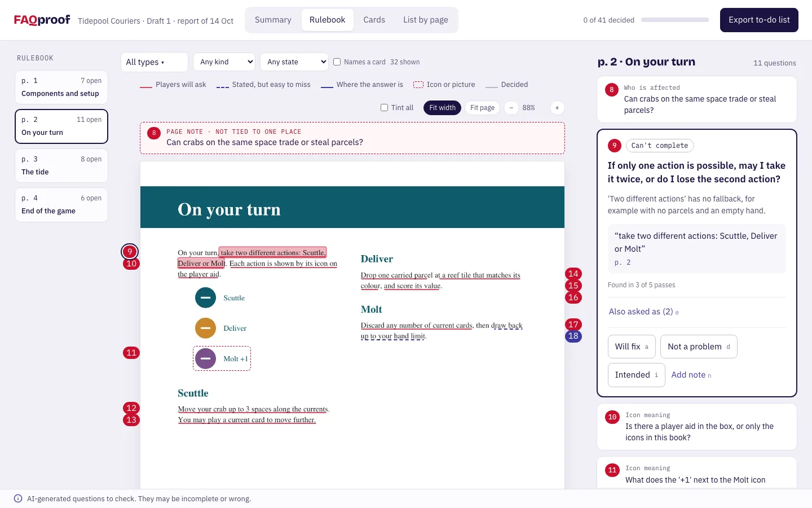Select question marker 10 beside the page
The image size is (812, 508).
point(131,264)
